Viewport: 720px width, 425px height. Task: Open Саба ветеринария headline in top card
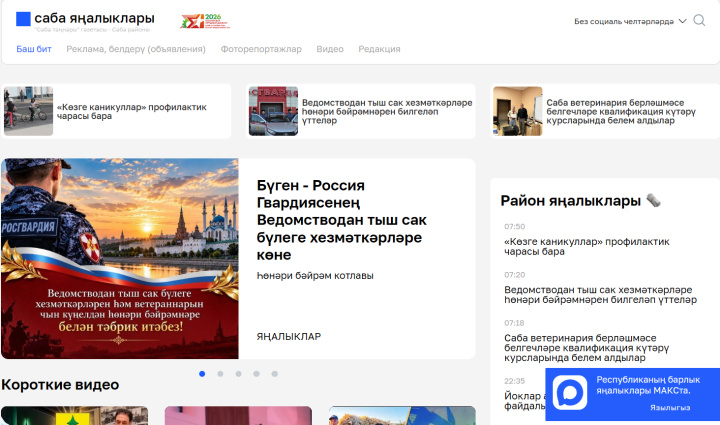point(621,112)
